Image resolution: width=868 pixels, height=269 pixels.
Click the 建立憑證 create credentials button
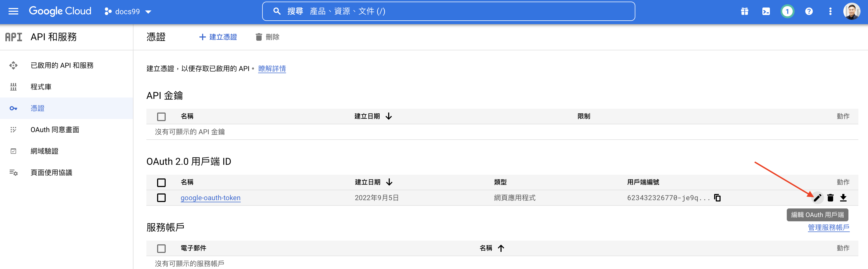pyautogui.click(x=218, y=37)
